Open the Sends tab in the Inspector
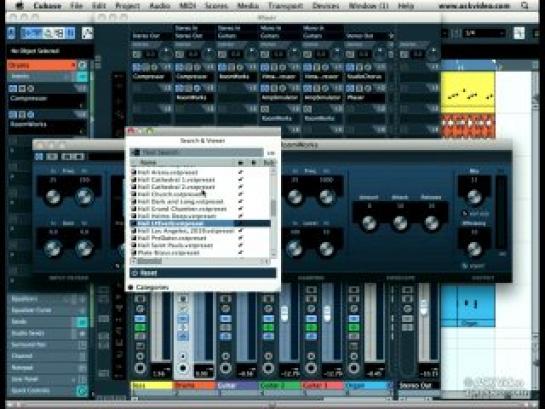 [x=48, y=322]
